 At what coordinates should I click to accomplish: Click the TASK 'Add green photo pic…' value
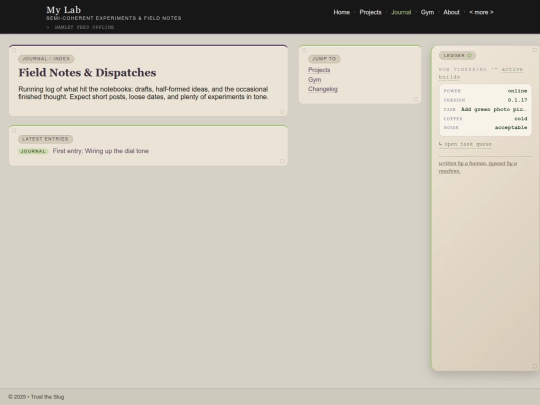coord(494,109)
